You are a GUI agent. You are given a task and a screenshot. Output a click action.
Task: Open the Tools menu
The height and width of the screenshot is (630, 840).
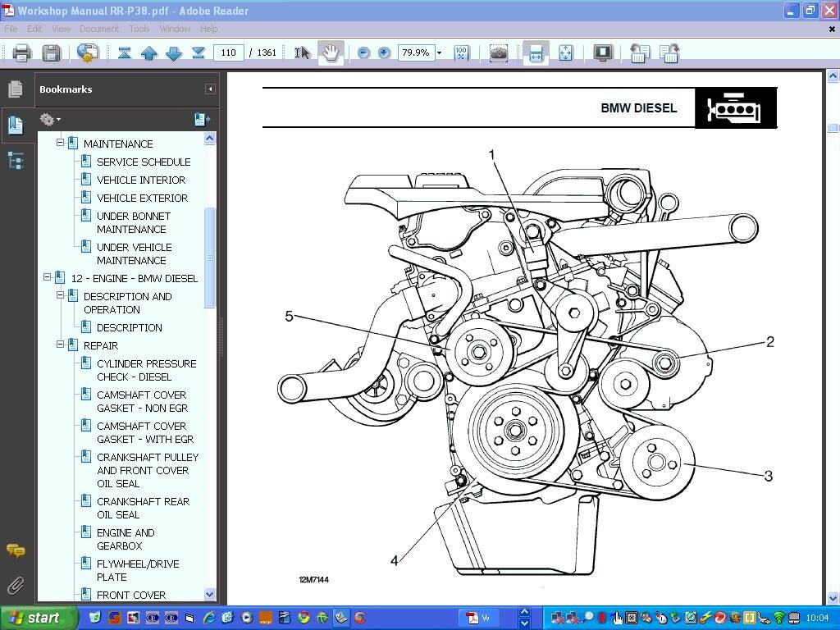139,29
